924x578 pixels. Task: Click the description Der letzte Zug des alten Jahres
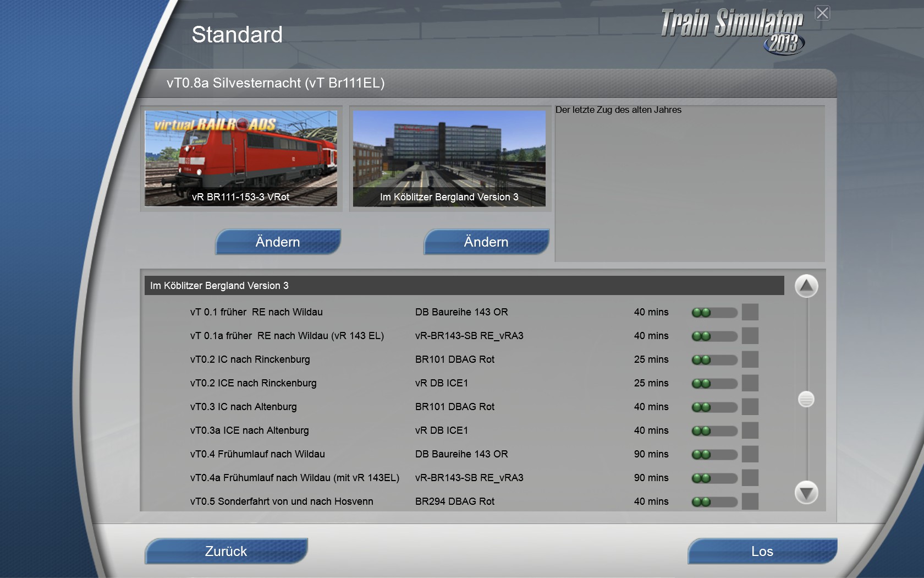point(618,110)
